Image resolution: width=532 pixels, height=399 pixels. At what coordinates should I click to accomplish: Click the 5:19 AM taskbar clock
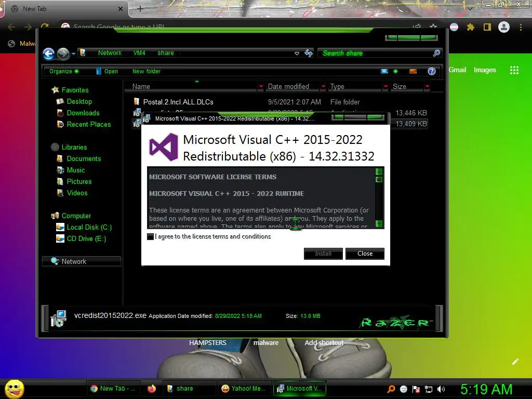[486, 389]
